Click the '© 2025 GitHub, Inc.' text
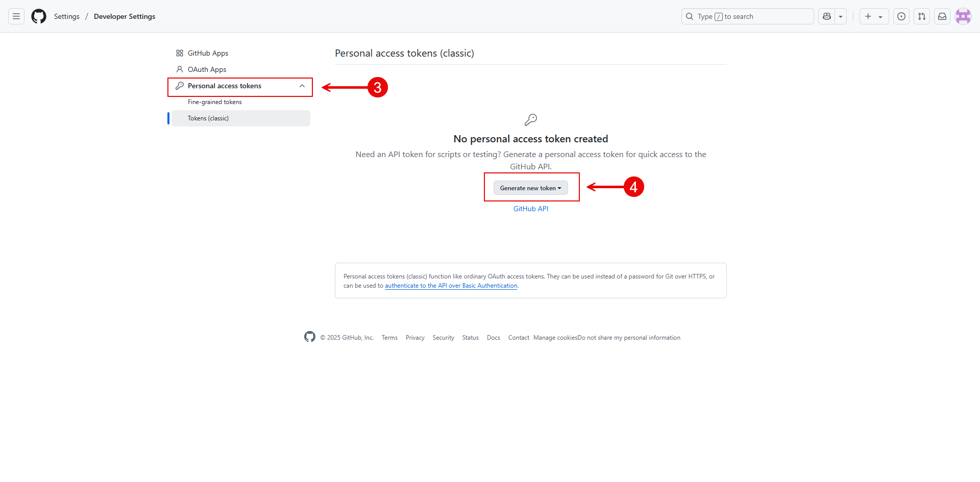 coord(347,338)
